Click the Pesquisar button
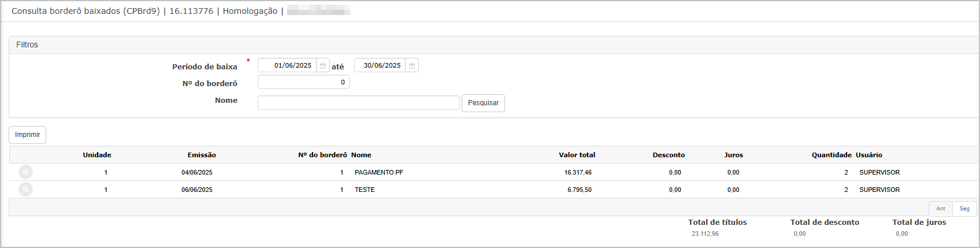980x248 pixels. [483, 103]
